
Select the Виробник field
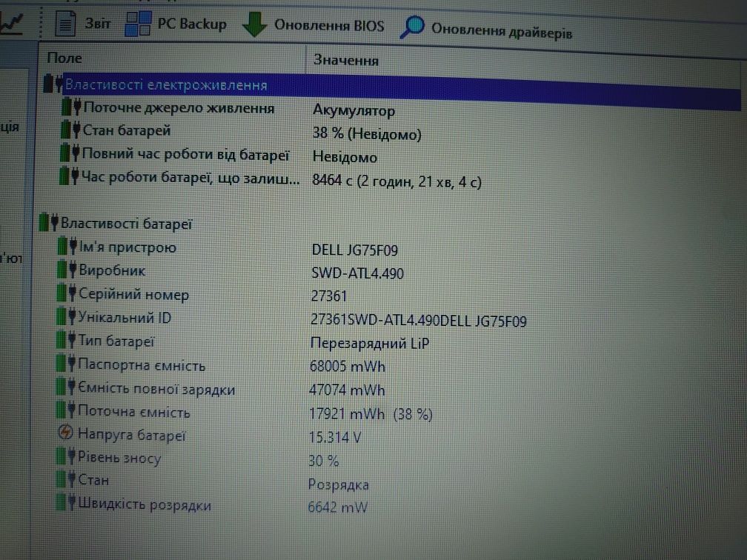coord(112,270)
